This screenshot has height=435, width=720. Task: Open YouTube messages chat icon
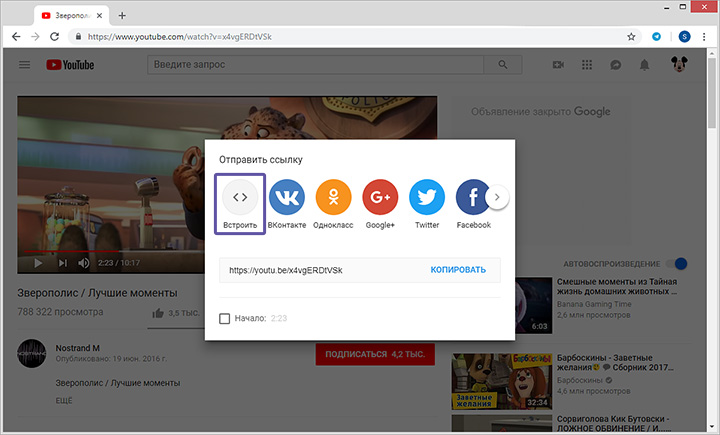coord(616,65)
